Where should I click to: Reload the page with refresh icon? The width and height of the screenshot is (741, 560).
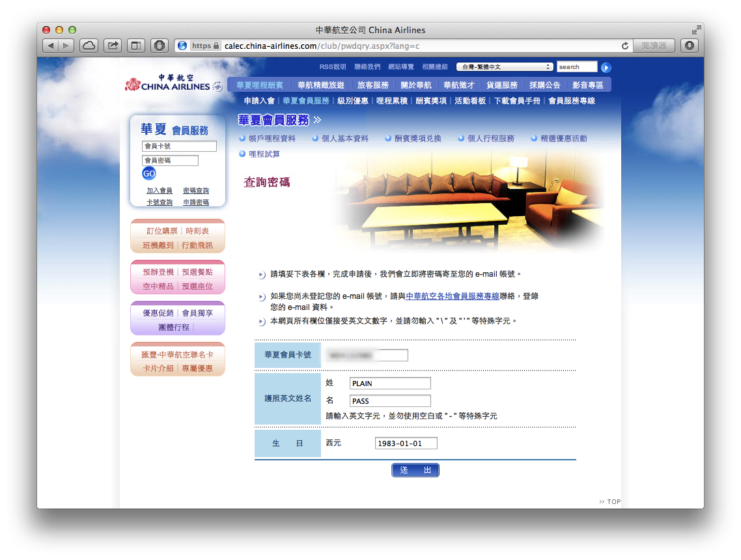(x=624, y=46)
